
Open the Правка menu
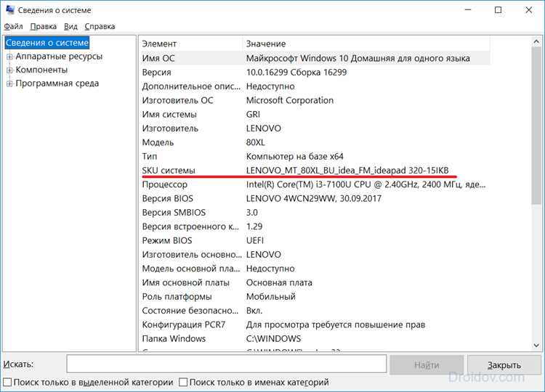[44, 26]
